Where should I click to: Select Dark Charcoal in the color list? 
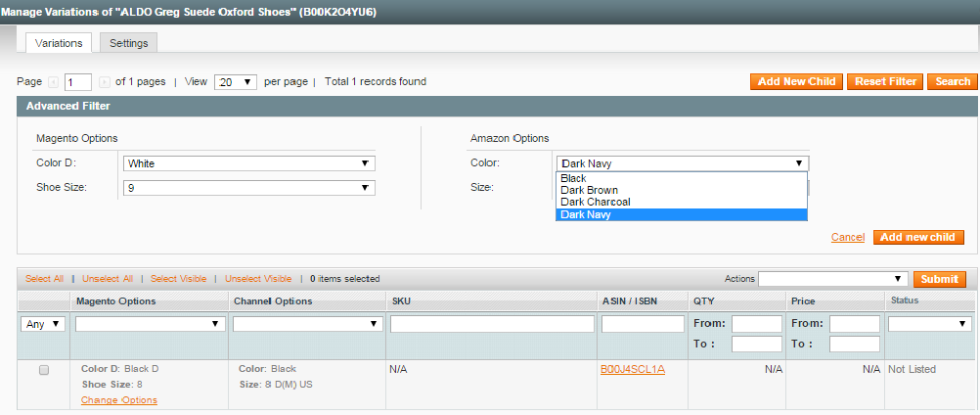pyautogui.click(x=595, y=202)
